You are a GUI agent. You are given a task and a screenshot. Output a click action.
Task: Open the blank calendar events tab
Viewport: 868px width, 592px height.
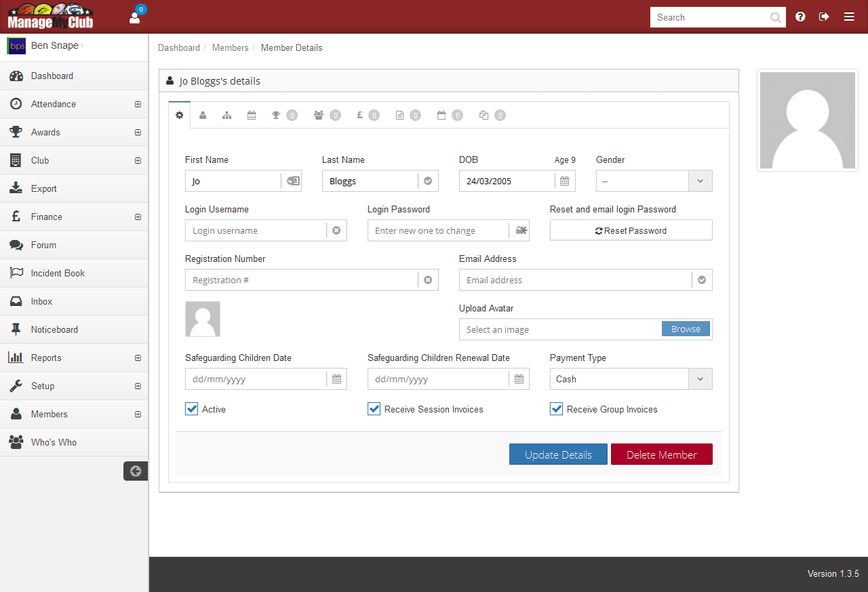(x=449, y=116)
